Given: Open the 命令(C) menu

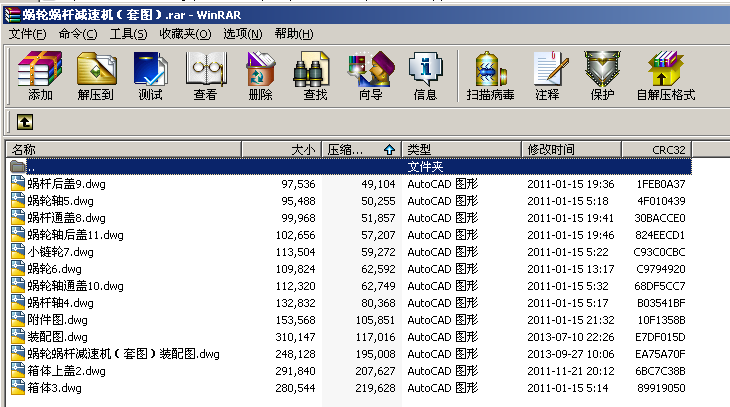Looking at the screenshot, I should pos(78,34).
